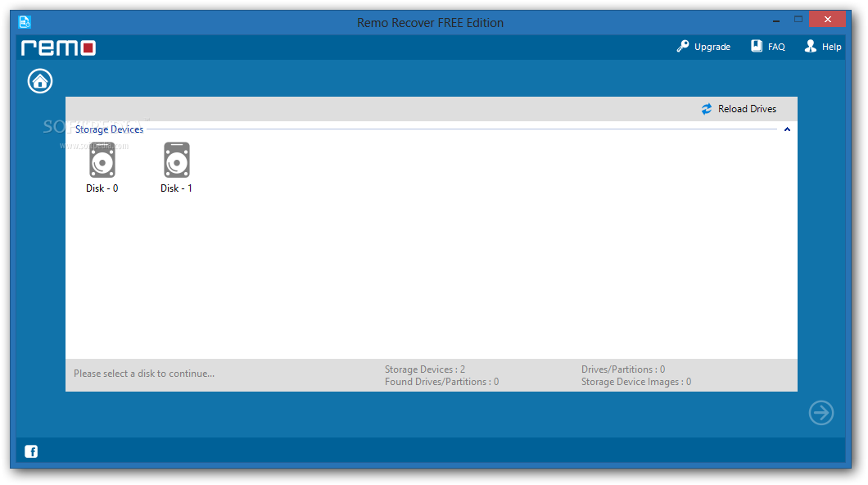
Task: Click the Remo Recover FREE Edition title
Action: point(430,23)
